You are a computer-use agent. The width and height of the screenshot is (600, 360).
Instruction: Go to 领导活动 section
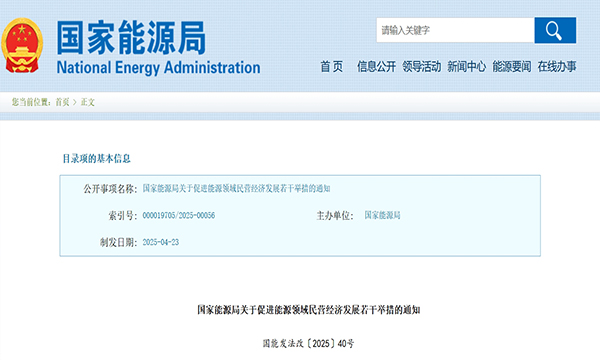[x=422, y=67]
